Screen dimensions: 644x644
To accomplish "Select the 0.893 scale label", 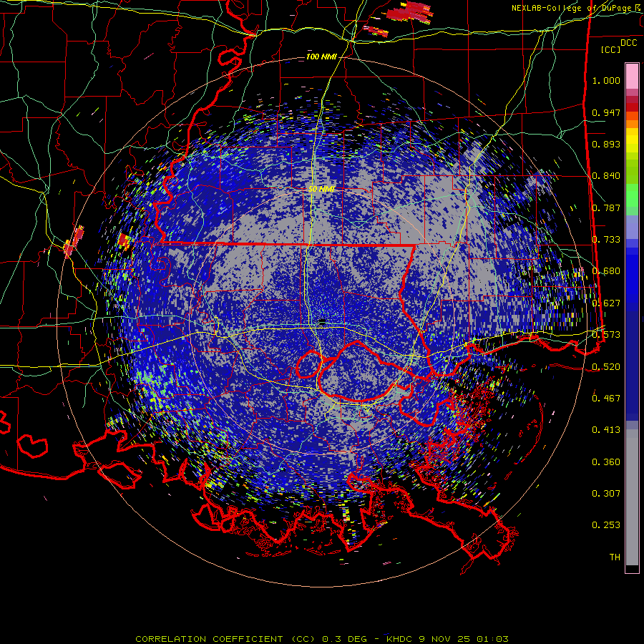I will click(x=606, y=144).
